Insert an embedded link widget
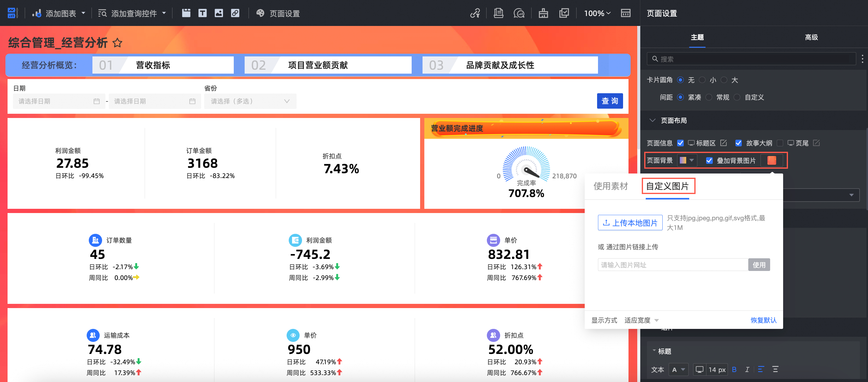The width and height of the screenshot is (868, 382). (x=235, y=13)
